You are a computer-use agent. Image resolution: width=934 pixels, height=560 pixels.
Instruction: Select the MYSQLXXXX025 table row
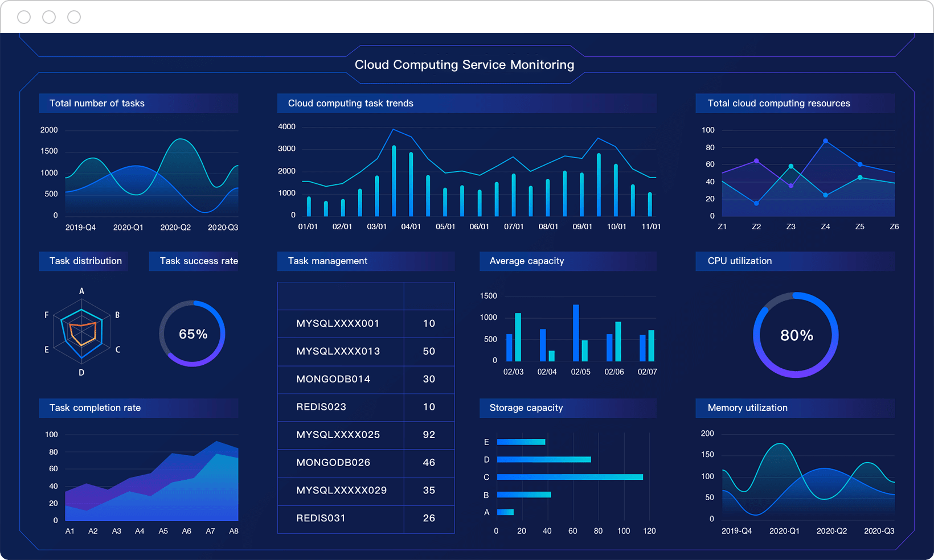coord(366,435)
